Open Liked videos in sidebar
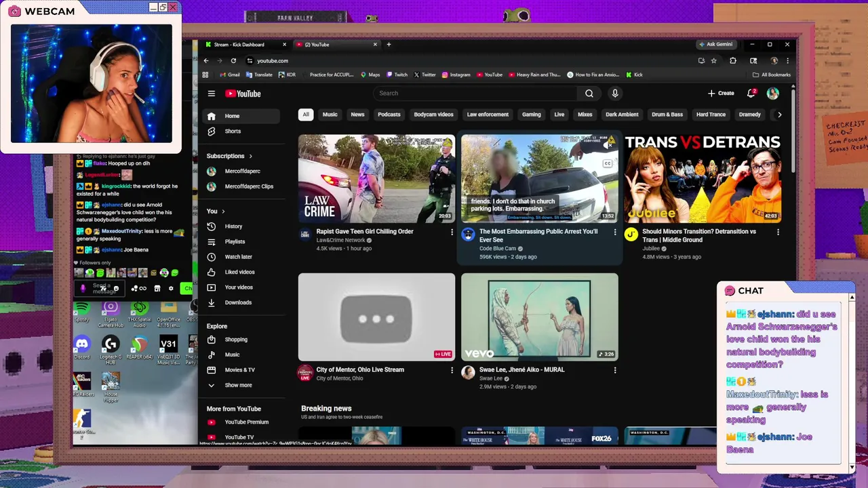The image size is (868, 488). [241, 272]
